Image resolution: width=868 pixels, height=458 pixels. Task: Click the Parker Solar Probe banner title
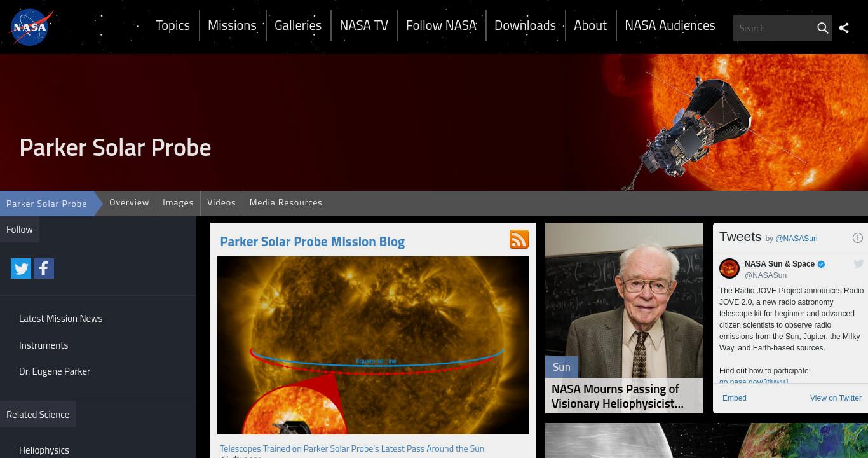pyautogui.click(x=115, y=148)
